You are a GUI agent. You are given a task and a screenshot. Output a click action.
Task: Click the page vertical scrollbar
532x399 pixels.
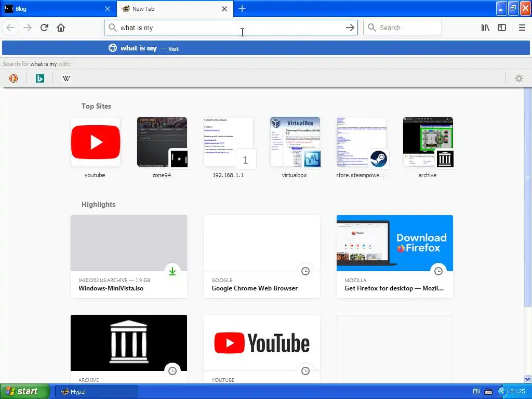point(528,197)
